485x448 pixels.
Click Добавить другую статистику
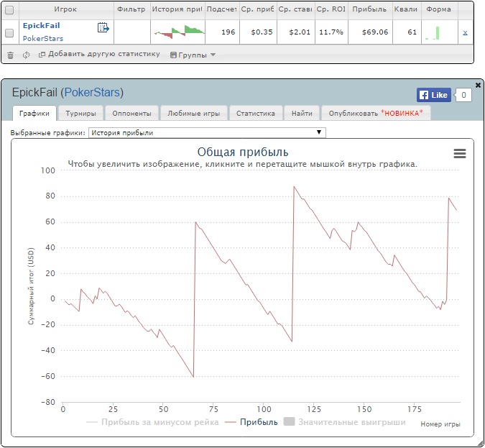click(x=99, y=54)
